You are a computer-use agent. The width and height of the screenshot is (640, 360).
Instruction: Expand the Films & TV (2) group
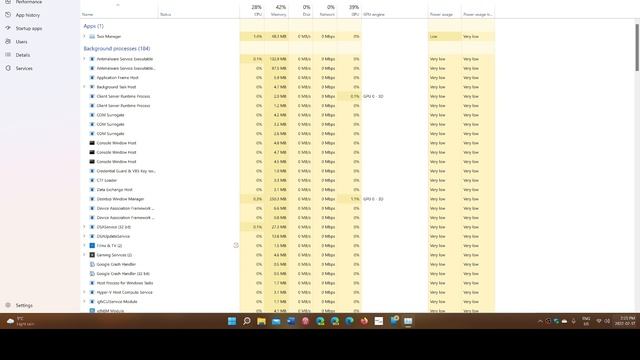click(84, 246)
